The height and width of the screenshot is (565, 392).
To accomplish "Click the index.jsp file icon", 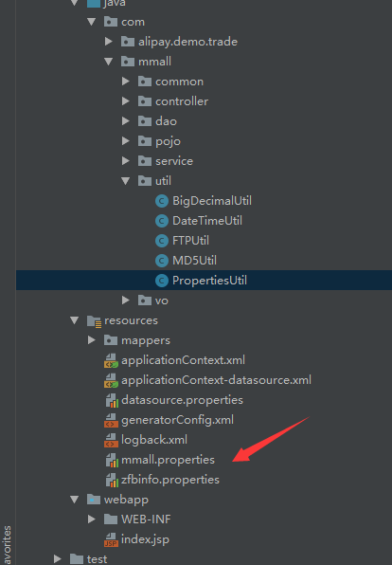I will (x=111, y=539).
